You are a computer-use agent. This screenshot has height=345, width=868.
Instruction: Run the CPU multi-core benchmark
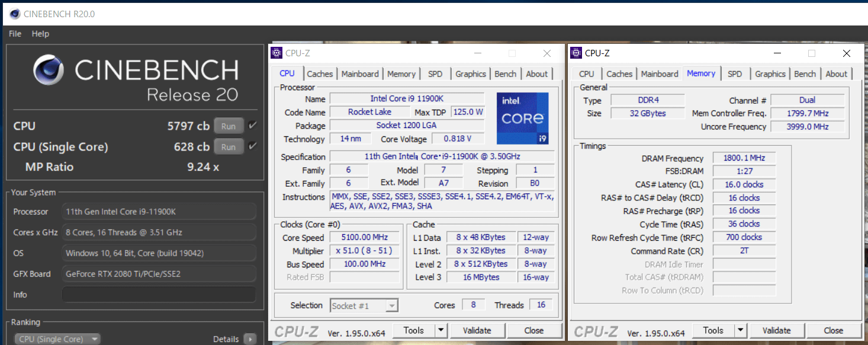click(x=229, y=126)
